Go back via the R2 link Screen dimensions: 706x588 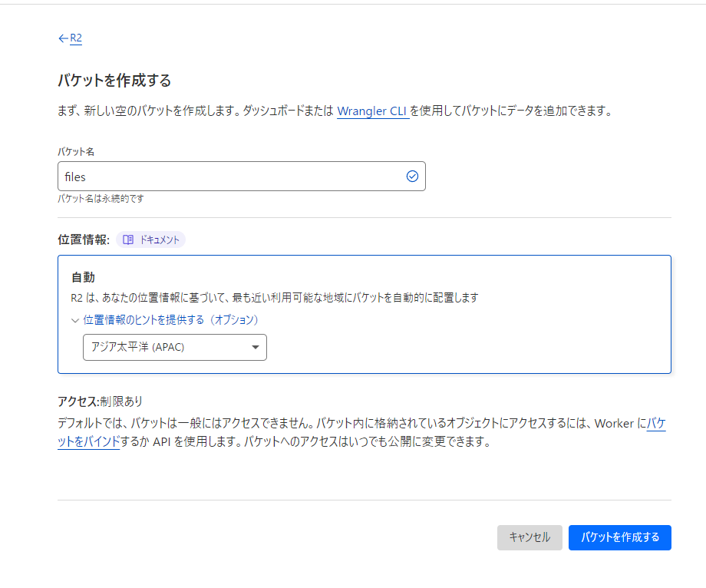pyautogui.click(x=76, y=38)
